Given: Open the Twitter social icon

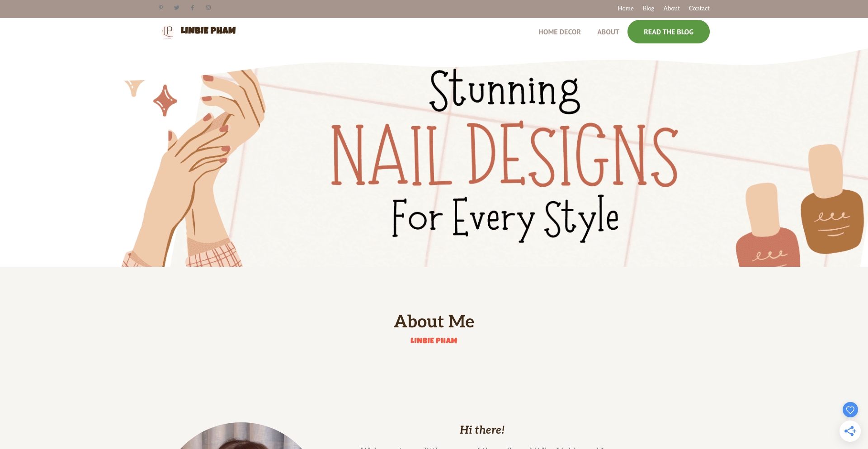Looking at the screenshot, I should [177, 8].
